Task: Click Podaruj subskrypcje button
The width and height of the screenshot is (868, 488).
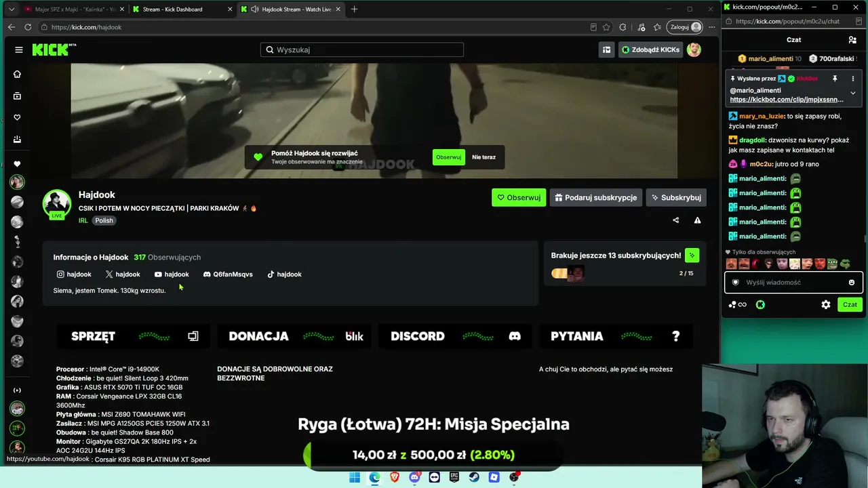Action: [x=595, y=197]
